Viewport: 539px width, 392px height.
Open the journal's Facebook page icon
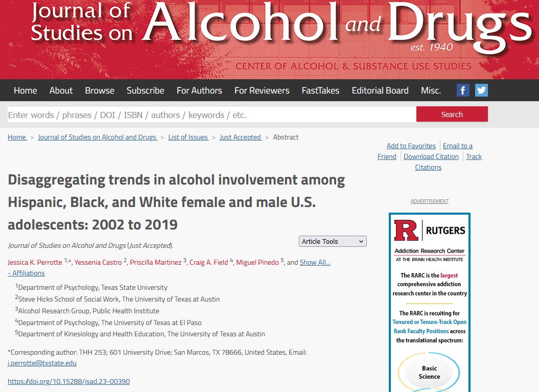463,90
